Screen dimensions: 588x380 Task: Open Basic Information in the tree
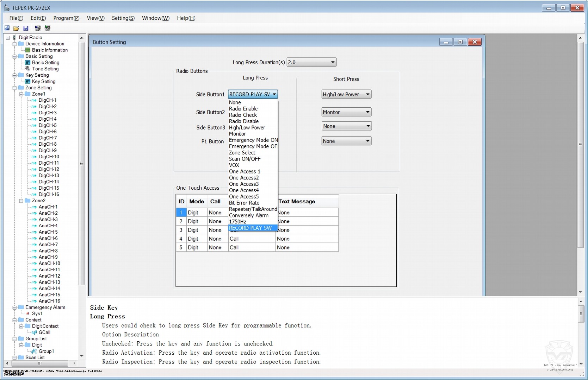click(x=50, y=50)
